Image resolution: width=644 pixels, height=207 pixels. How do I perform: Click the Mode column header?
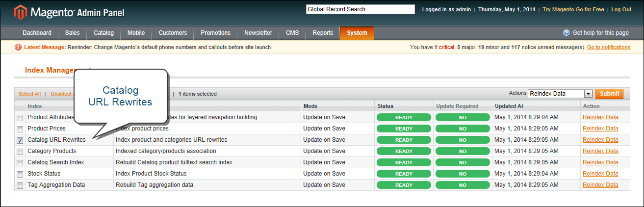[x=310, y=106]
